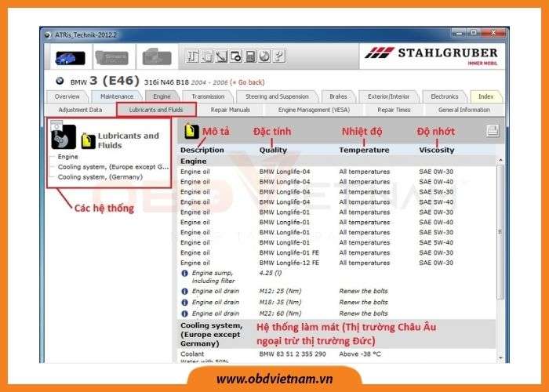Click the BMW Longlife-01 FE quality cell
Screen dimensions: 549x392
coord(289,252)
